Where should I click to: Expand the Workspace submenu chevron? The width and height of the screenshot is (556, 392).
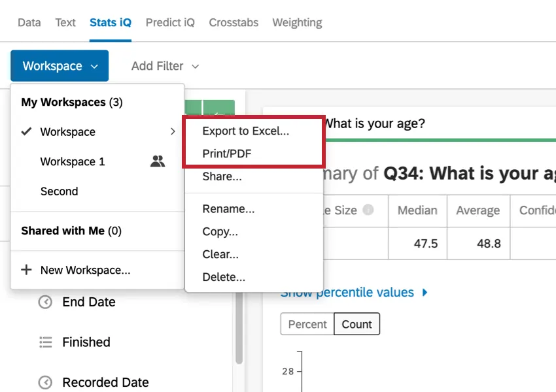click(x=173, y=131)
